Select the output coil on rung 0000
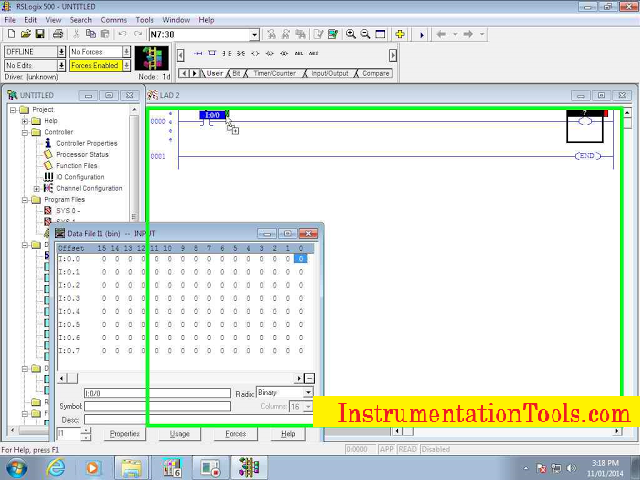Viewport: 640px width, 480px height. coord(585,122)
